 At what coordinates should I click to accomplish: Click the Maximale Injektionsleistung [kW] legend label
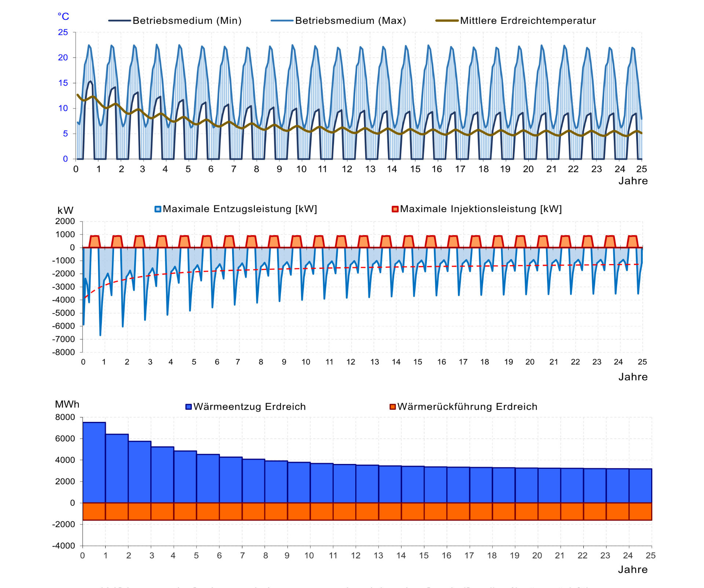[x=481, y=209]
